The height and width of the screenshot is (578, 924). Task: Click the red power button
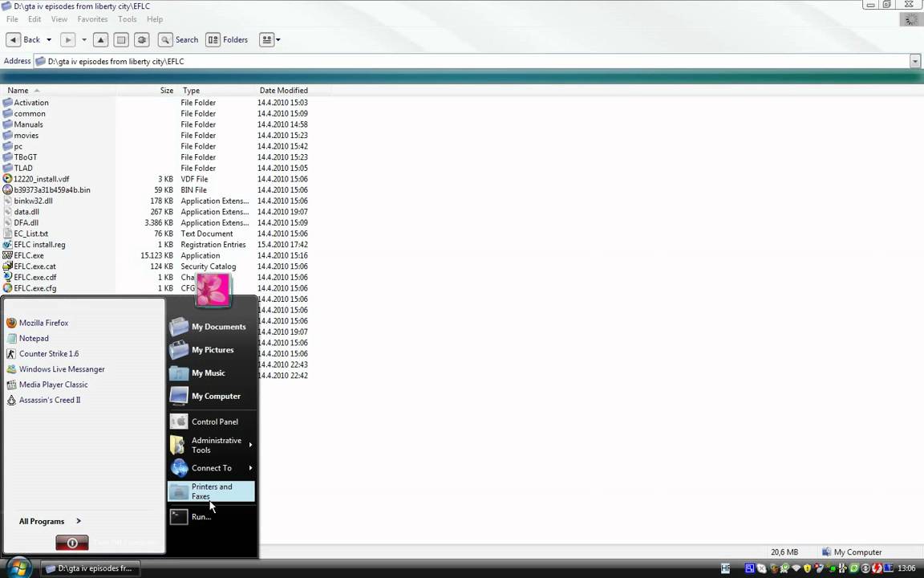click(72, 543)
